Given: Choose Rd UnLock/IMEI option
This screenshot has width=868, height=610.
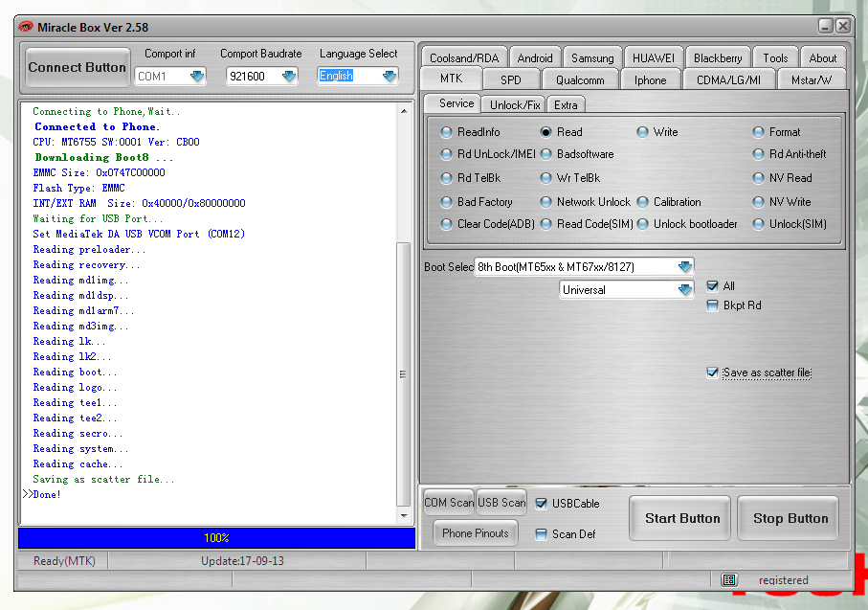Looking at the screenshot, I should (488, 154).
